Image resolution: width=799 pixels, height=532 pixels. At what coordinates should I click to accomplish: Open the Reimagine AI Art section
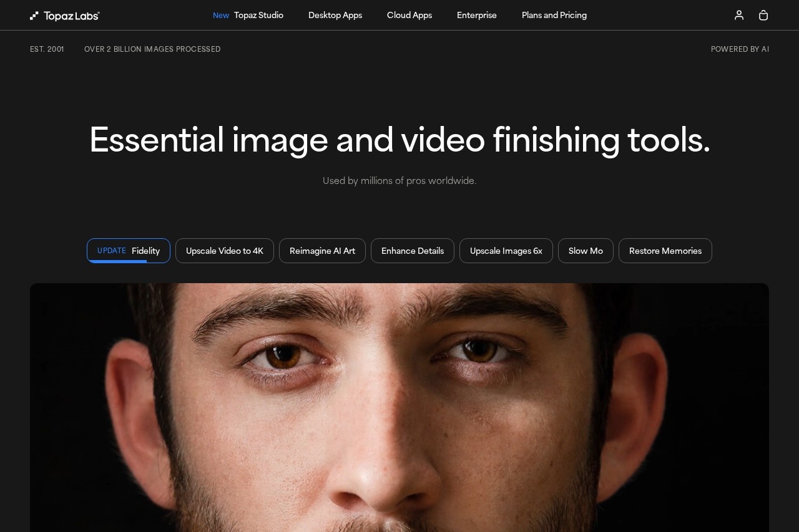(x=322, y=251)
